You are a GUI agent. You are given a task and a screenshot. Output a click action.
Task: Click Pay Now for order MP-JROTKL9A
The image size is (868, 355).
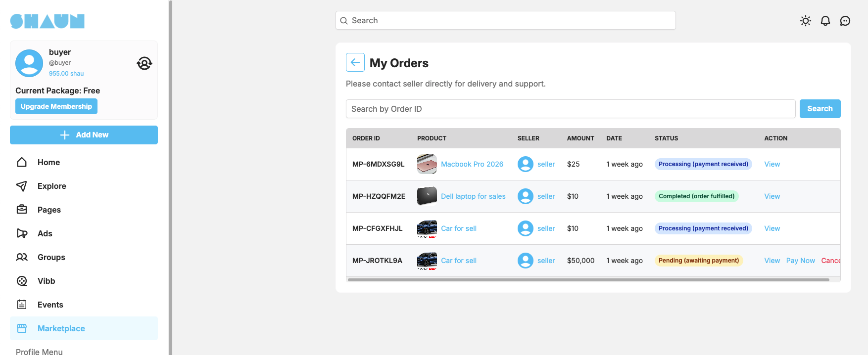[800, 261]
